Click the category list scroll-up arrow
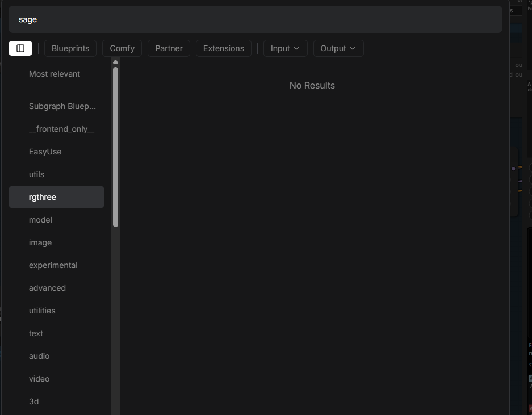 [115, 62]
